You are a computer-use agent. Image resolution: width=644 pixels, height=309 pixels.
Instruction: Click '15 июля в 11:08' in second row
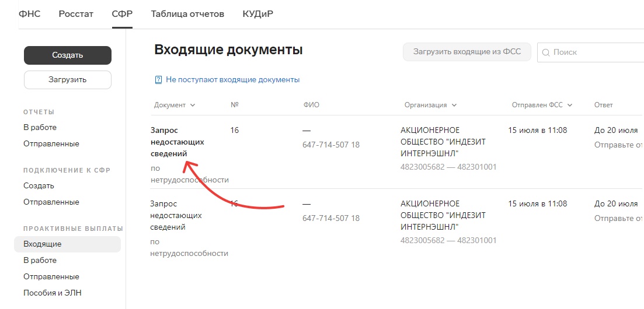[538, 204]
